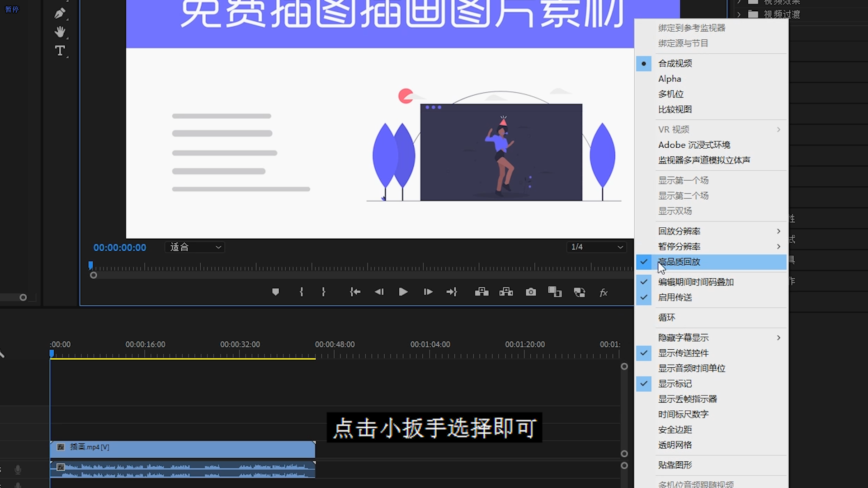Select 贴靠图形 menu item
Screen dimensions: 868x488
(712, 465)
